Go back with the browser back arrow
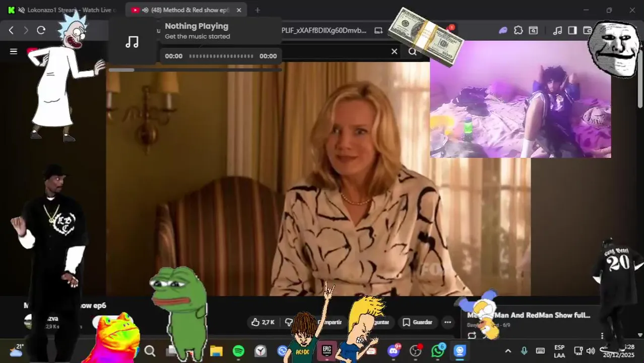 pos(11,30)
